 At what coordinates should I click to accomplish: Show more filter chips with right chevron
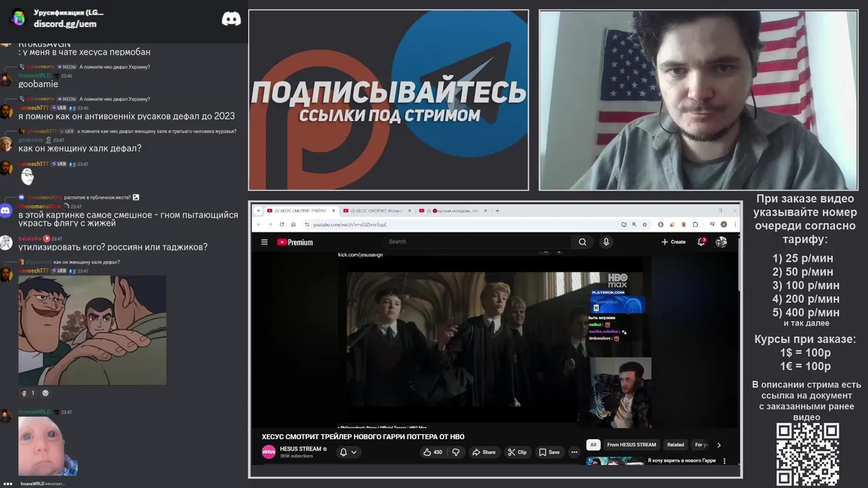pyautogui.click(x=719, y=445)
